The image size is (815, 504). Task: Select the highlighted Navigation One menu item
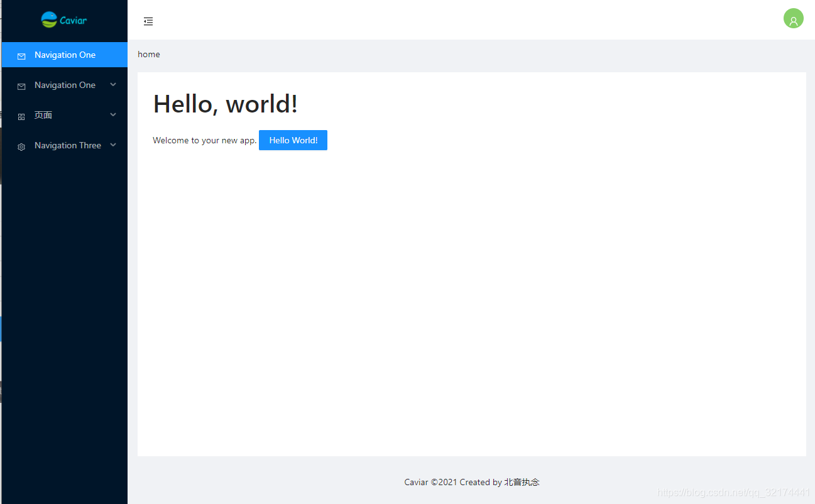(65, 55)
